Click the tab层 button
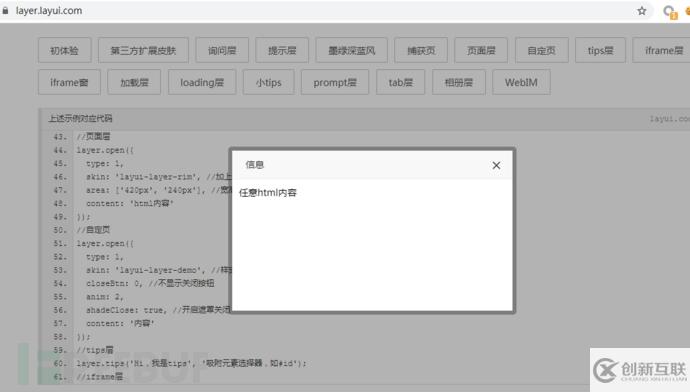Screen dimensions: 690x392 coord(400,82)
